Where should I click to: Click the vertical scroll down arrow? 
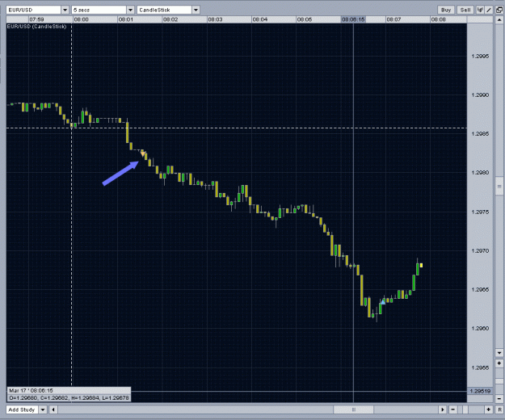499,353
